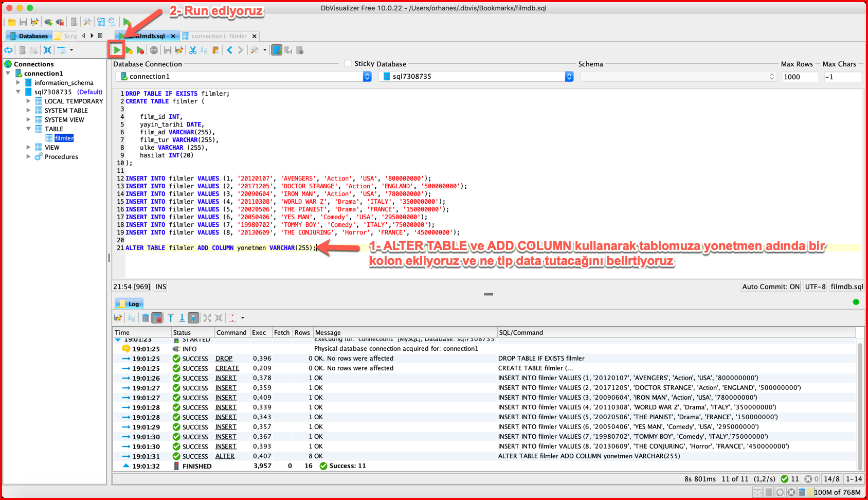868x500 pixels.
Task: Click the Save file icon in editor toolbar
Action: tap(168, 50)
